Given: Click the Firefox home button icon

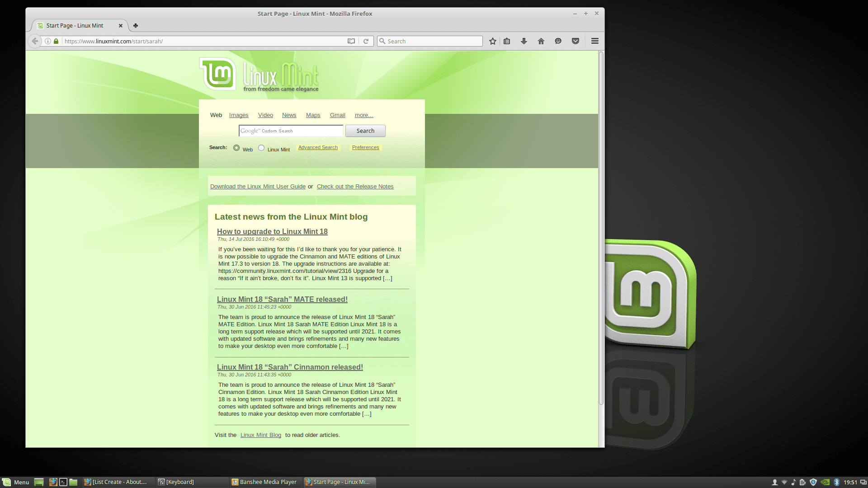Looking at the screenshot, I should point(541,41).
